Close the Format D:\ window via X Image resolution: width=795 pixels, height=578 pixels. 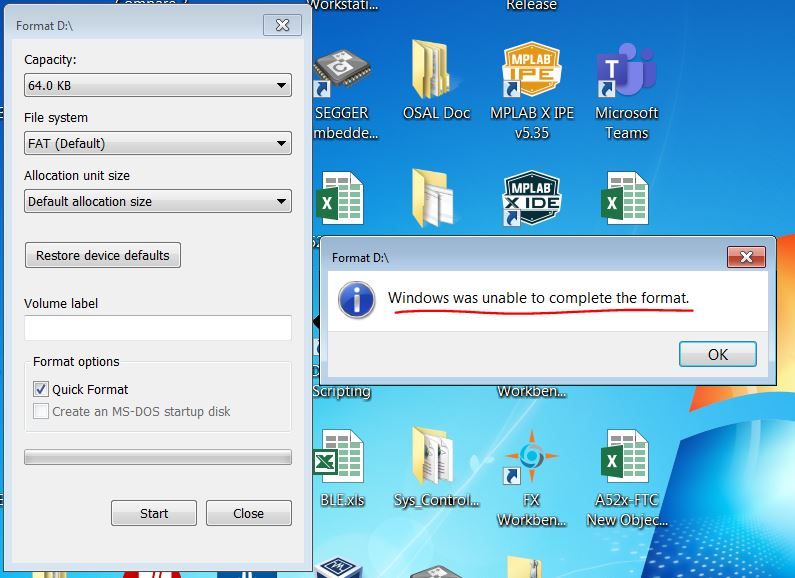[x=282, y=25]
